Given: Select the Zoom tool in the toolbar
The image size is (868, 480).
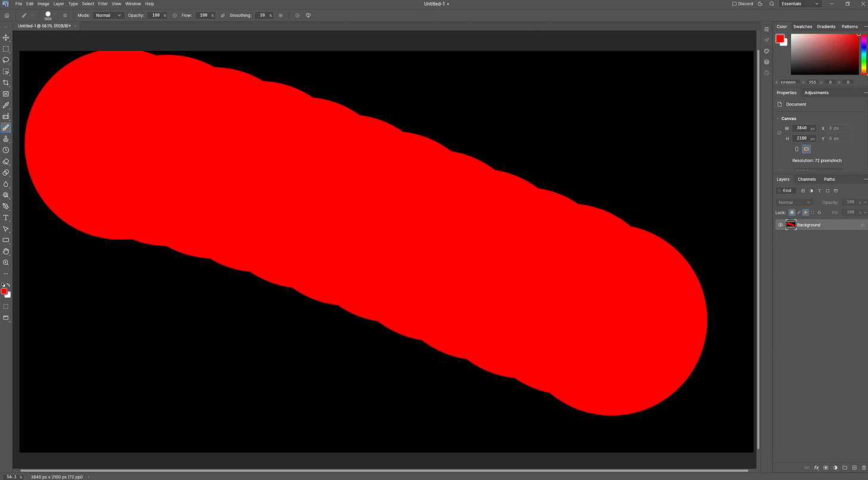Looking at the screenshot, I should coord(6,262).
